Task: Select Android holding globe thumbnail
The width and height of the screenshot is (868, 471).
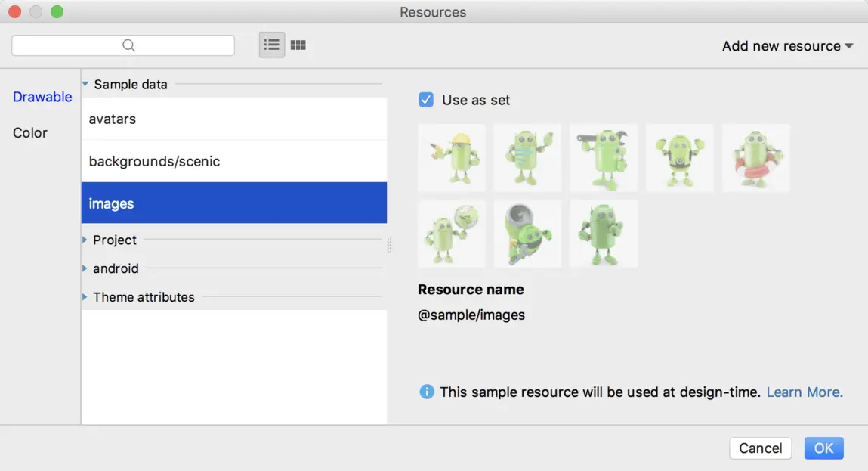Action: (452, 234)
